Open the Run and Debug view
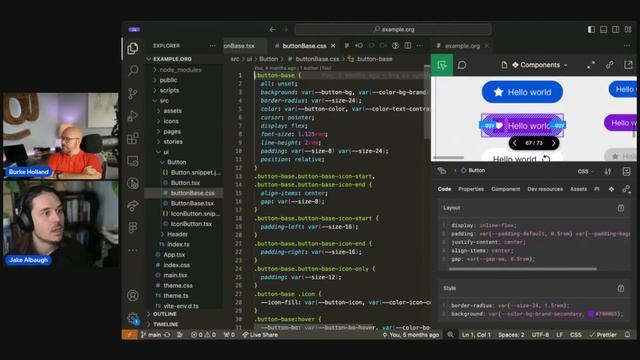Screen dimensions: 640x360 click(133, 116)
